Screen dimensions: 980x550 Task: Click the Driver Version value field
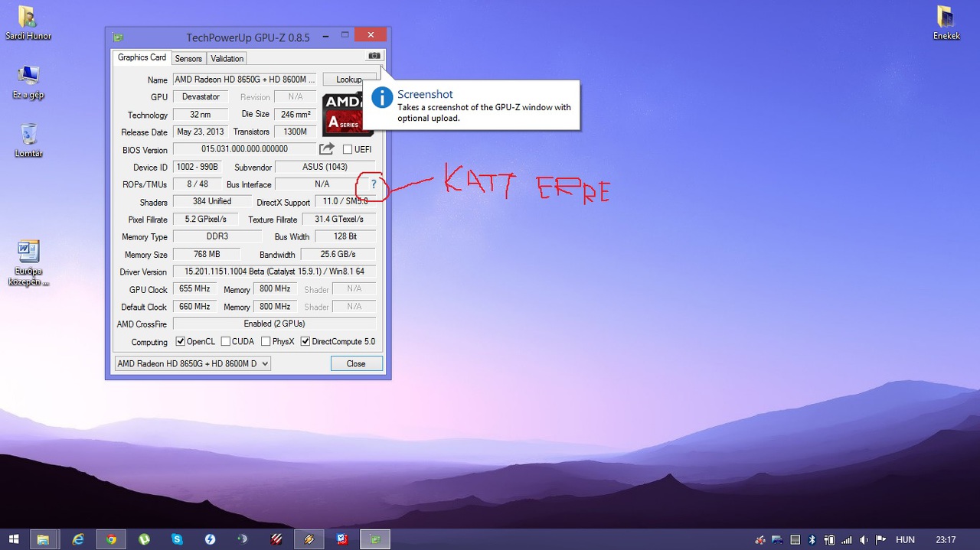(x=275, y=272)
